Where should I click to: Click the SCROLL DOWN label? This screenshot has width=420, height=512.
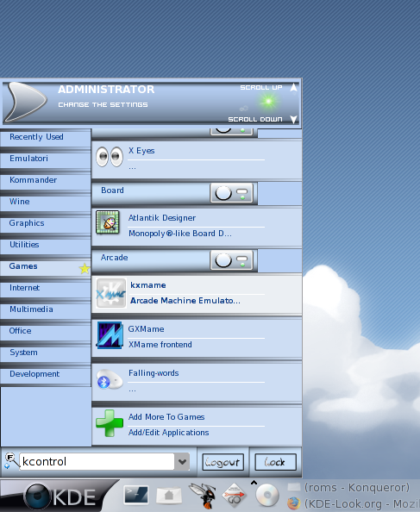click(x=255, y=119)
